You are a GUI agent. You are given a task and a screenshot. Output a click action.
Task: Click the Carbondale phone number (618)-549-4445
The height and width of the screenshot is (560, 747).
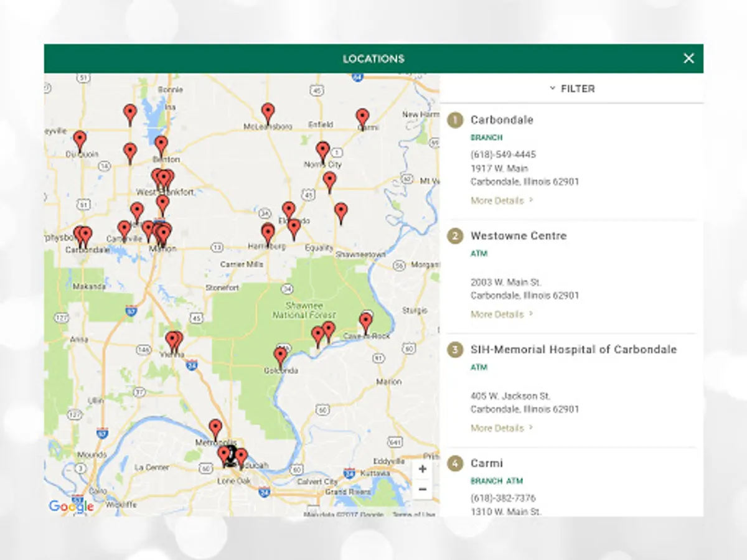pyautogui.click(x=503, y=154)
